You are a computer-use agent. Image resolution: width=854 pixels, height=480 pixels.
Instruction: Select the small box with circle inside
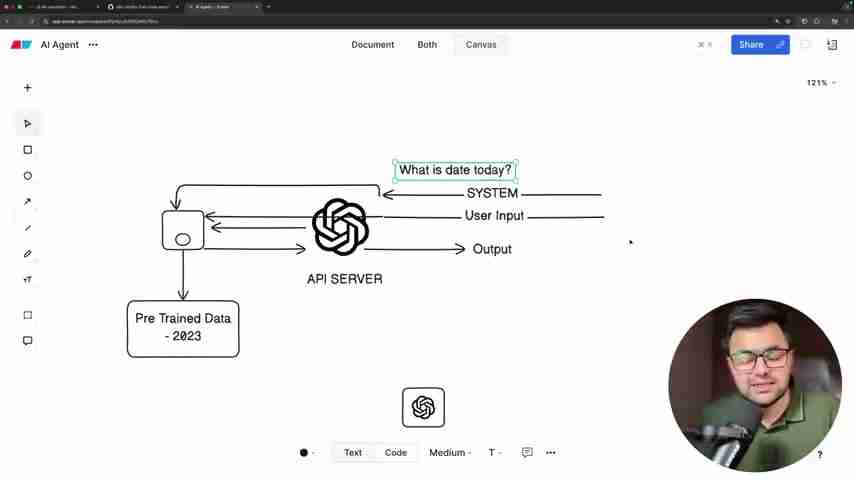click(x=183, y=230)
